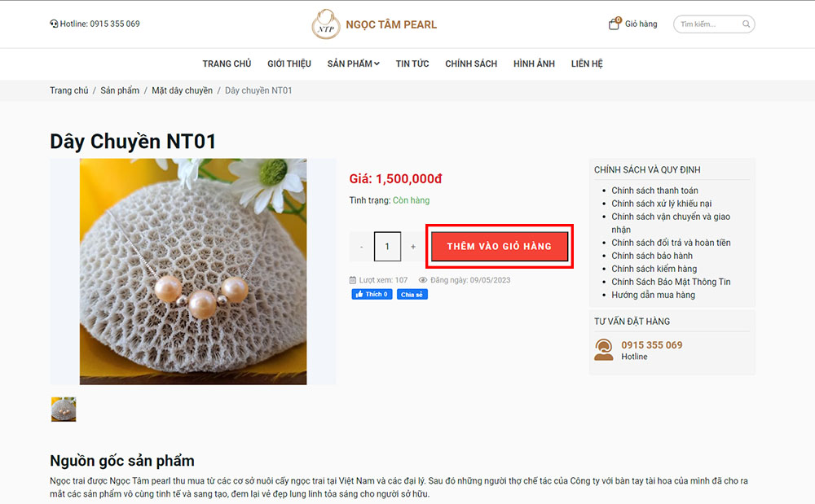The image size is (815, 504).
Task: Select the product thumbnail below the main image
Action: pos(64,410)
